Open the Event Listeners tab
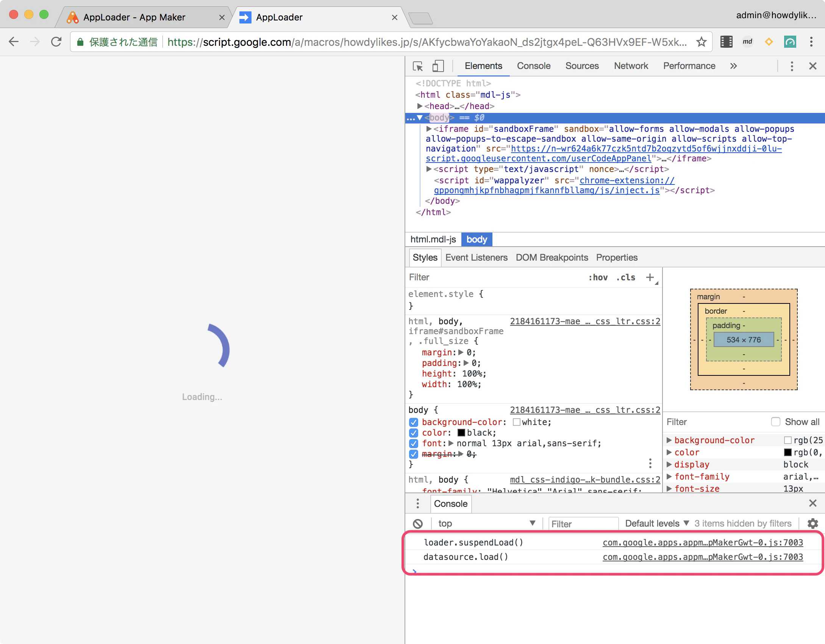The image size is (825, 644). 476,258
